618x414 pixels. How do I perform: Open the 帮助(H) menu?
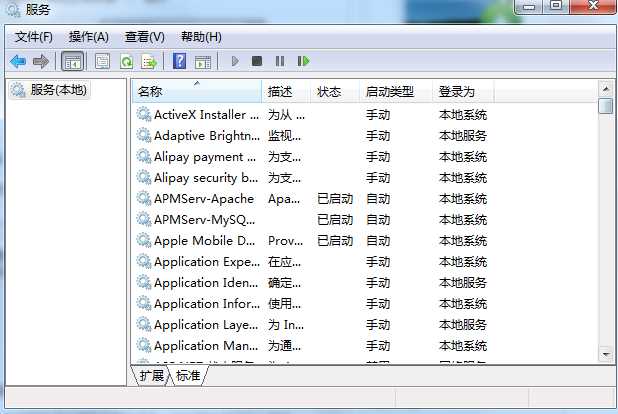(x=201, y=37)
